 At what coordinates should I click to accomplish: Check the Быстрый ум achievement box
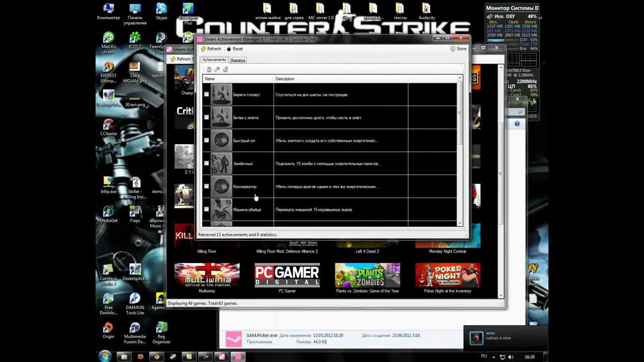[x=206, y=140]
